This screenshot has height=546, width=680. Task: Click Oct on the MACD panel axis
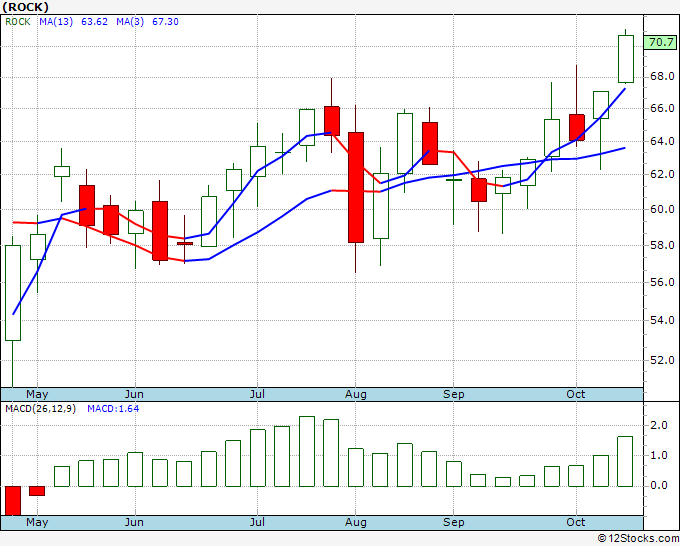coord(576,522)
